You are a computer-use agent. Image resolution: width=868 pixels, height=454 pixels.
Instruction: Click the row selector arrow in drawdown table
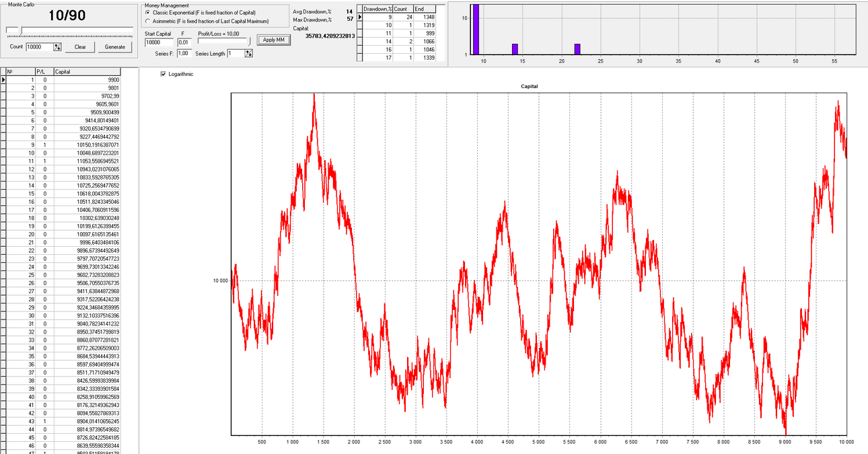pyautogui.click(x=359, y=16)
